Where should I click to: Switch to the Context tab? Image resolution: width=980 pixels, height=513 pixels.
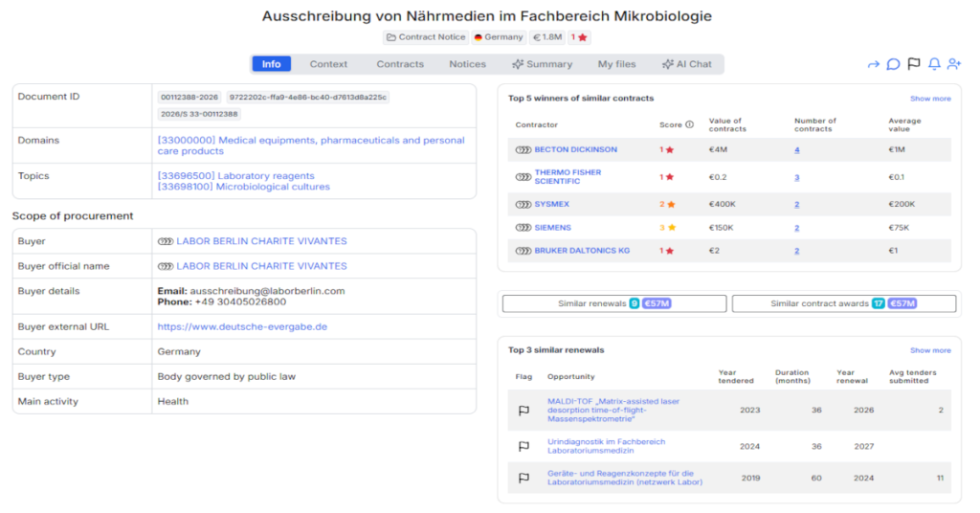[328, 64]
